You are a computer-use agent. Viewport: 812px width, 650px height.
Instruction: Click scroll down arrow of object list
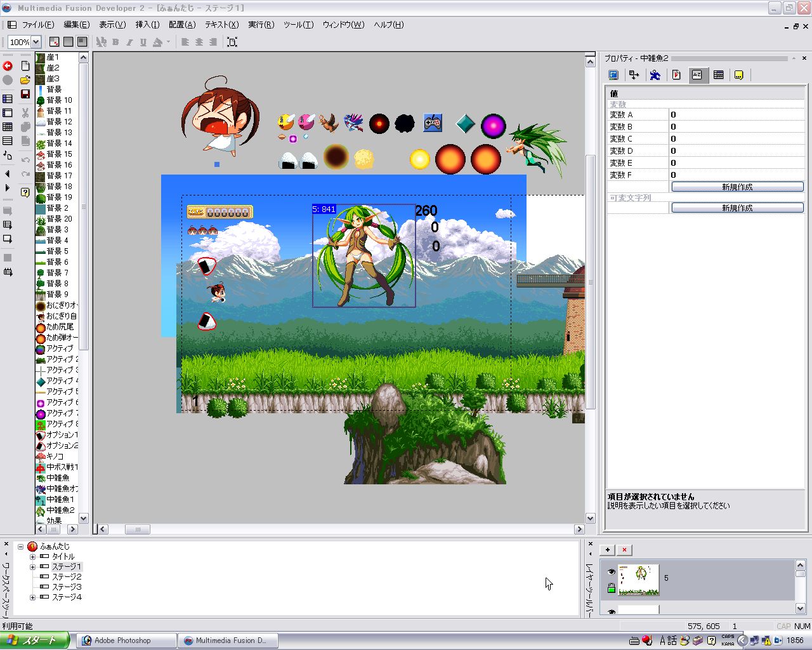coord(83,519)
